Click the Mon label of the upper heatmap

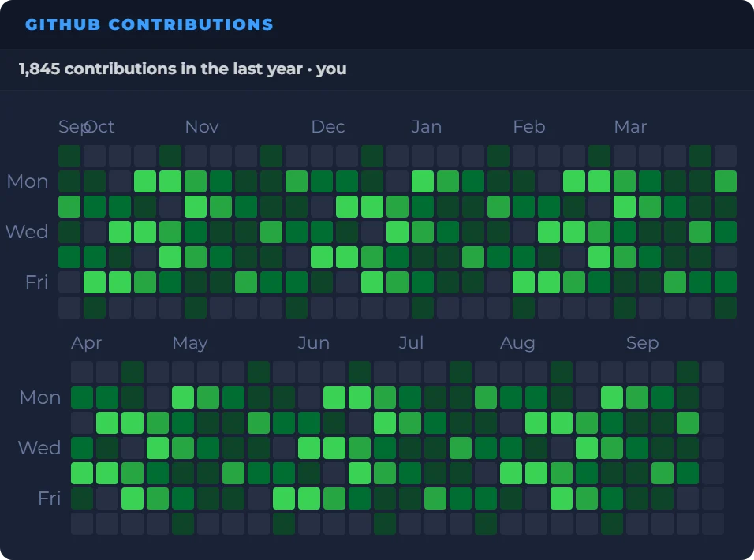[x=28, y=181]
